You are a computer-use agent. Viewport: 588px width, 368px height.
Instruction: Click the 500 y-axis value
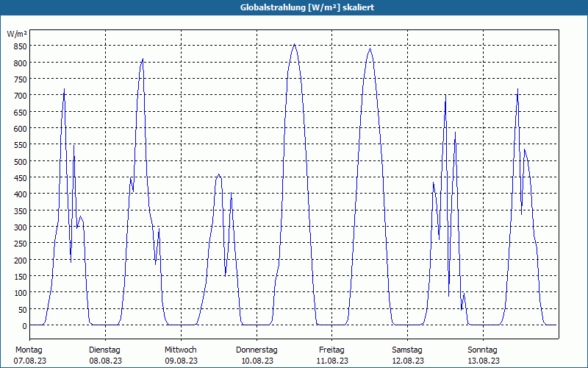(20, 161)
